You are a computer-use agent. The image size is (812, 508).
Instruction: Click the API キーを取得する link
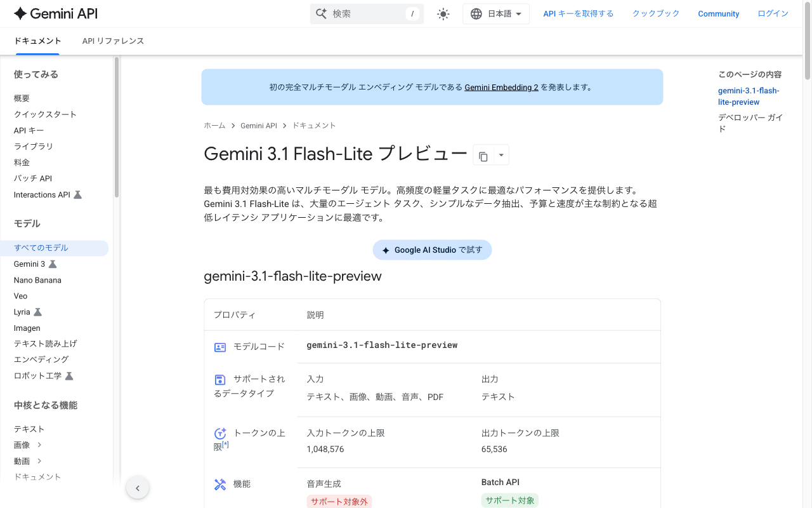[x=578, y=13]
